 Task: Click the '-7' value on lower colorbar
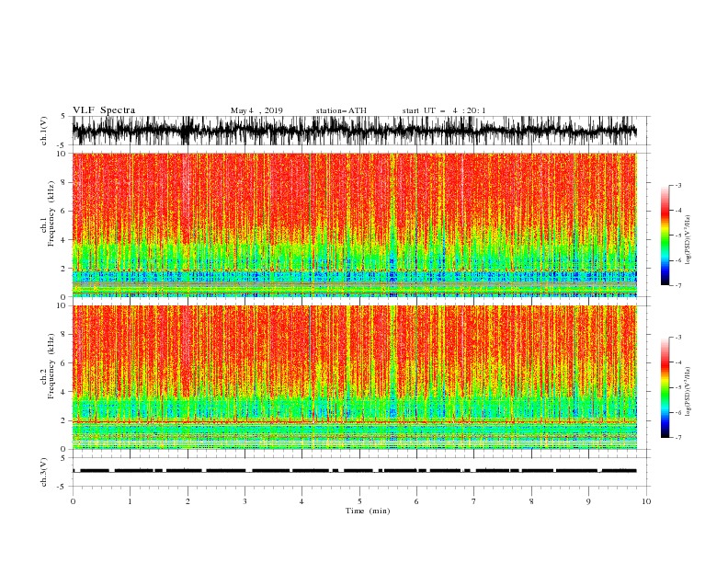[677, 438]
